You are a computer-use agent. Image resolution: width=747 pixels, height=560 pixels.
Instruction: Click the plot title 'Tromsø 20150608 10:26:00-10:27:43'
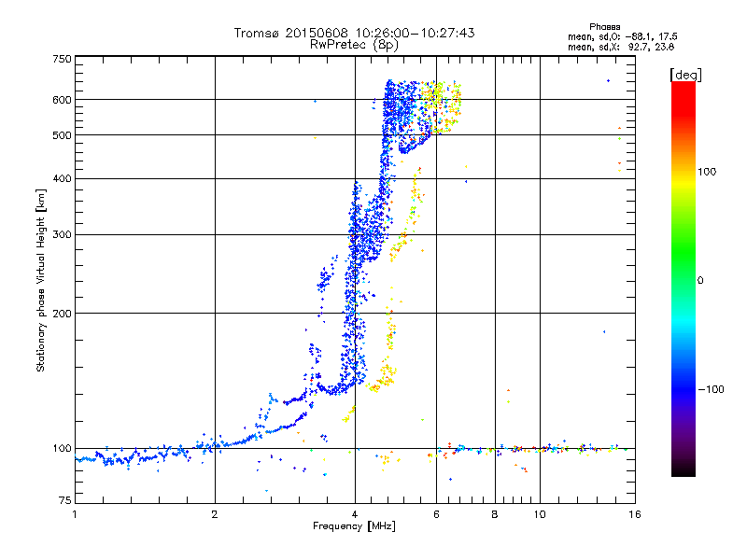354,33
